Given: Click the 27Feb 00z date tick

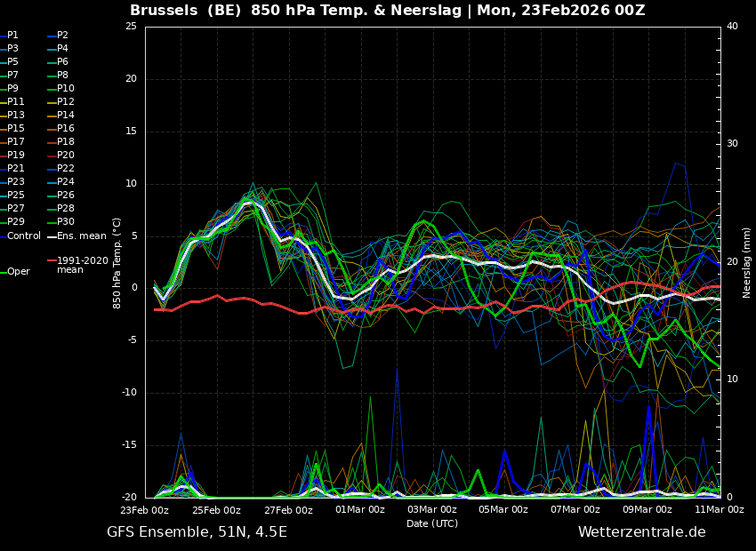Looking at the screenshot, I should [288, 509].
